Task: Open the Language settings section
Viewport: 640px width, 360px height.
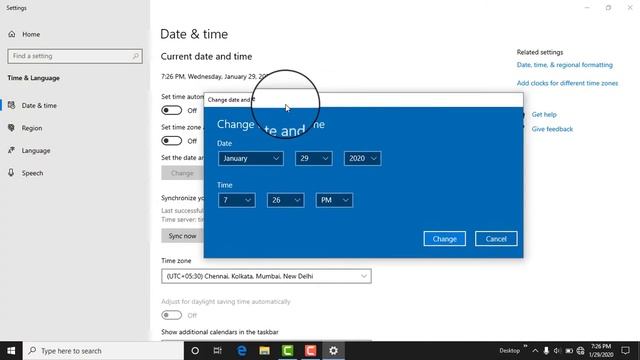Action: (36, 151)
